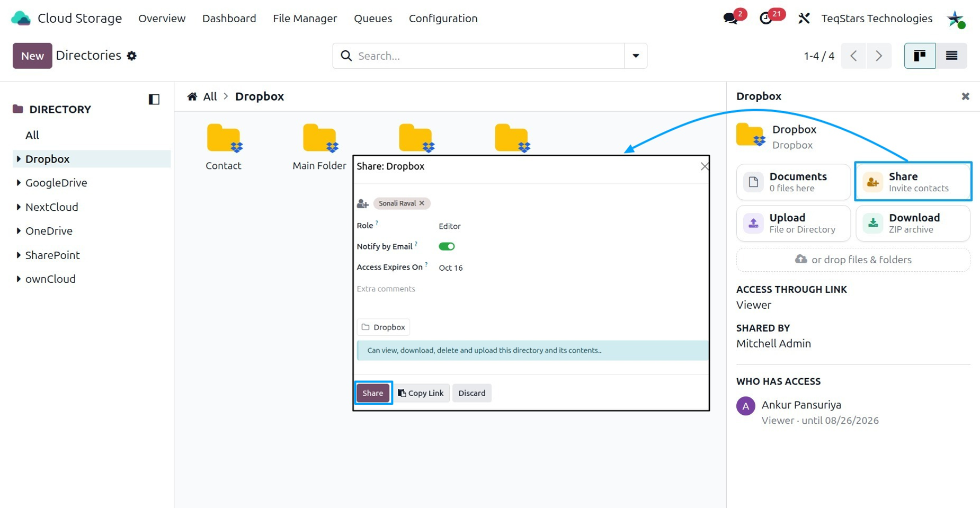Open the Overview menu
Viewport: 980px width, 508px height.
[x=162, y=19]
